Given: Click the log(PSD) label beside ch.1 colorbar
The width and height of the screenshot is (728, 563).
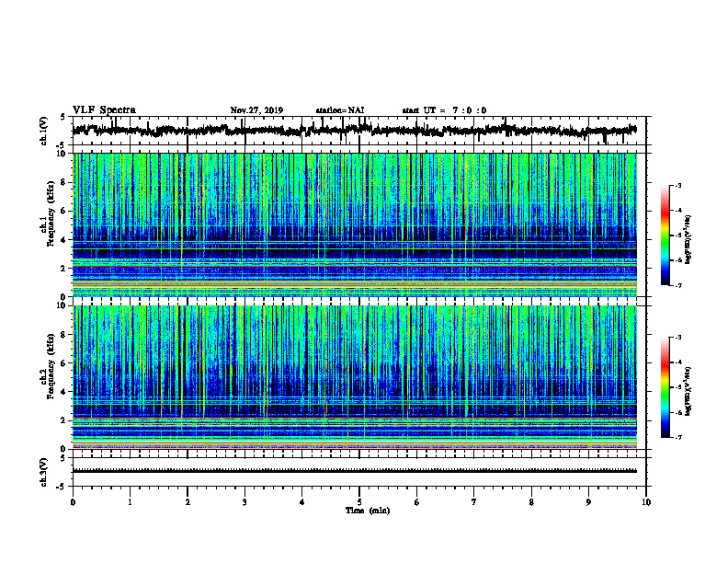Looking at the screenshot, I should 688,239.
